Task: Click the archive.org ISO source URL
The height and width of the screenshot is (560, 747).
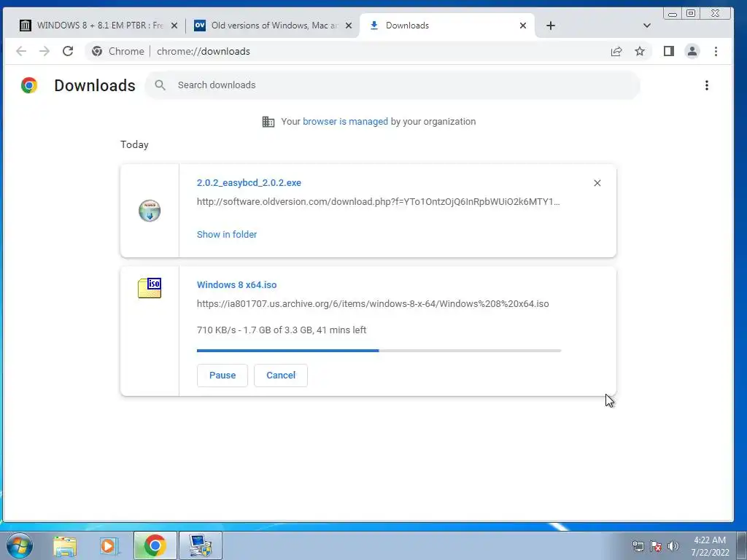Action: click(373, 304)
